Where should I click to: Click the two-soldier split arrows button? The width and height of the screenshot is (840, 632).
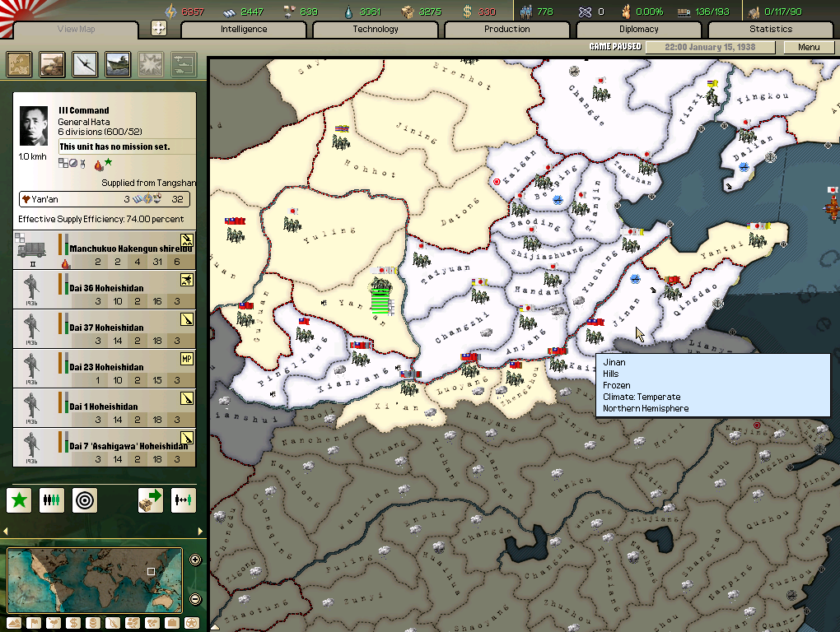(183, 500)
